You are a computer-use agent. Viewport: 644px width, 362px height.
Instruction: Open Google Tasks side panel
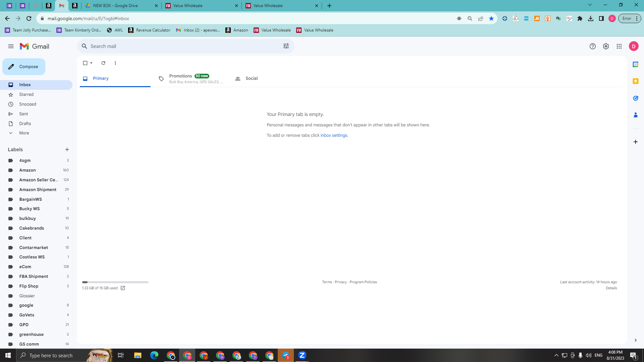pyautogui.click(x=635, y=98)
